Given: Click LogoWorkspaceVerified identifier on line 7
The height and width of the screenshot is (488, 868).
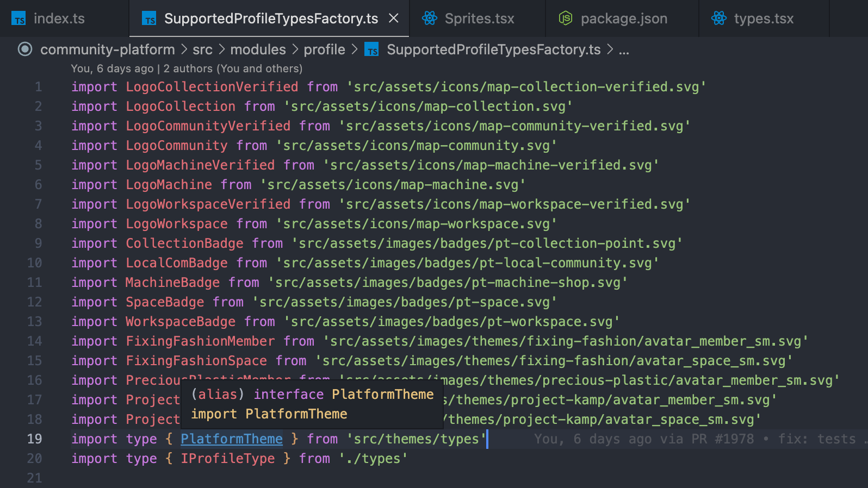Looking at the screenshot, I should point(208,204).
